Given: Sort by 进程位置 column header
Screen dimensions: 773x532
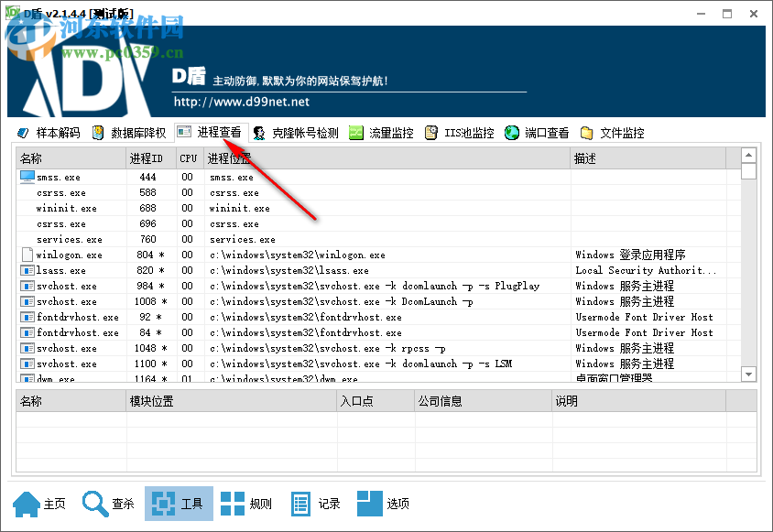Looking at the screenshot, I should pos(387,158).
